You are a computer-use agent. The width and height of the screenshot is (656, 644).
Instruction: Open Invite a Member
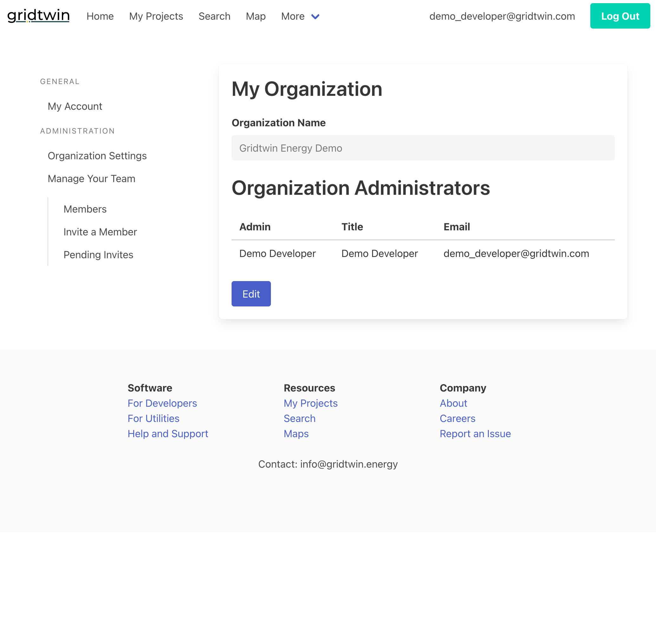100,232
